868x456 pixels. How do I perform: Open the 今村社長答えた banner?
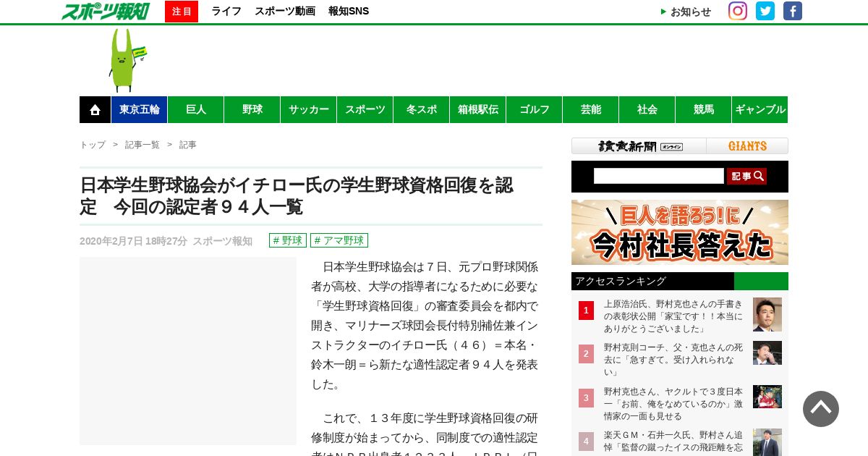pos(680,232)
